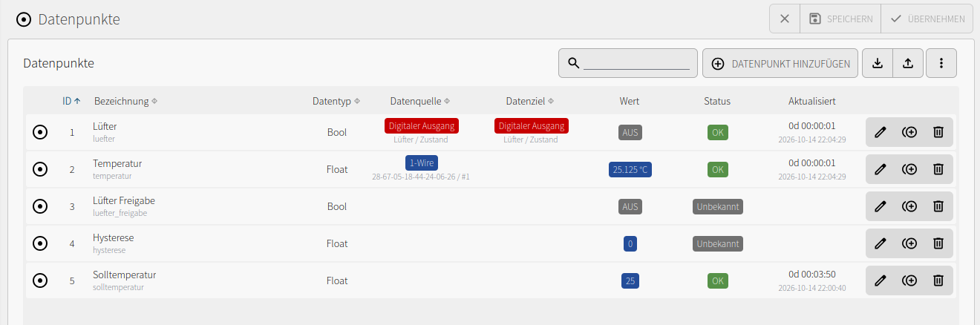Screen dimensions: 980x325
Task: Delete the Lüfter datapoint
Action: click(x=938, y=132)
